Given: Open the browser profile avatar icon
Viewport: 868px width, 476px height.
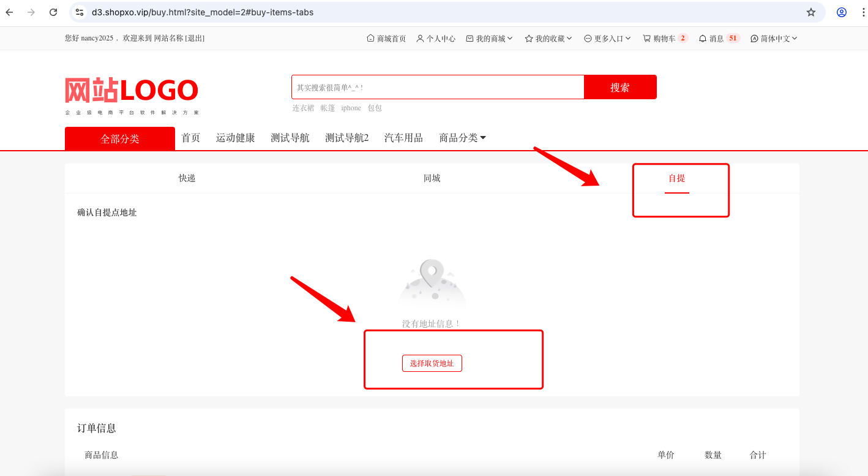Looking at the screenshot, I should coord(842,12).
